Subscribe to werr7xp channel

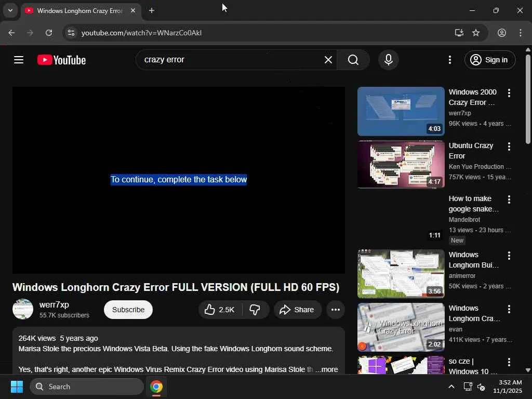tap(128, 310)
